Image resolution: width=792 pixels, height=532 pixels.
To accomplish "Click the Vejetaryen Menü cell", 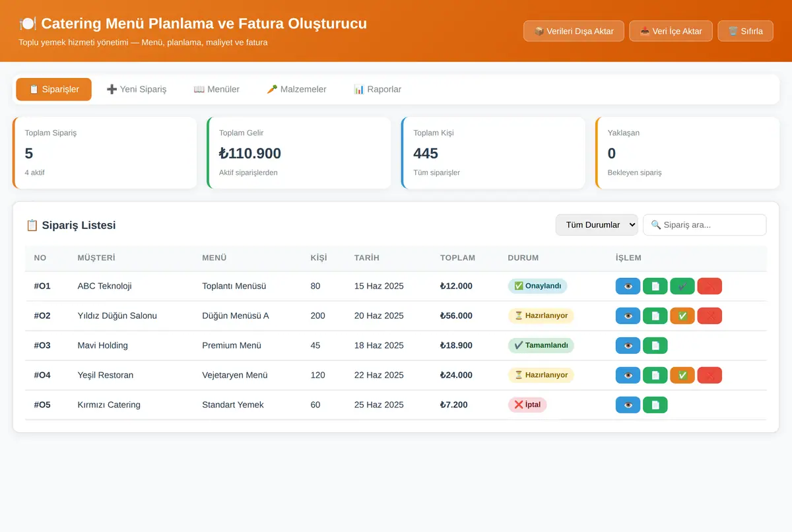I will (235, 376).
